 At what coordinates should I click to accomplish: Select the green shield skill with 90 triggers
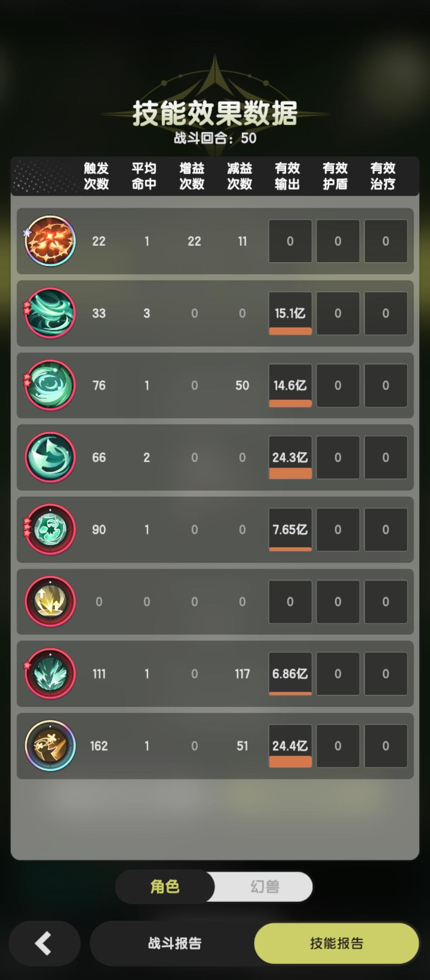pos(50,529)
